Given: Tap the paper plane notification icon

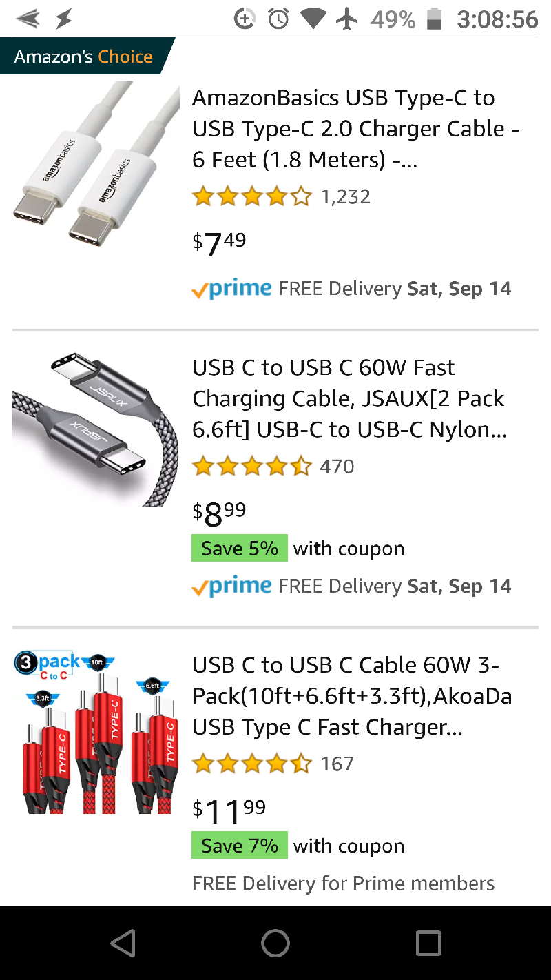Looking at the screenshot, I should pos(28,19).
